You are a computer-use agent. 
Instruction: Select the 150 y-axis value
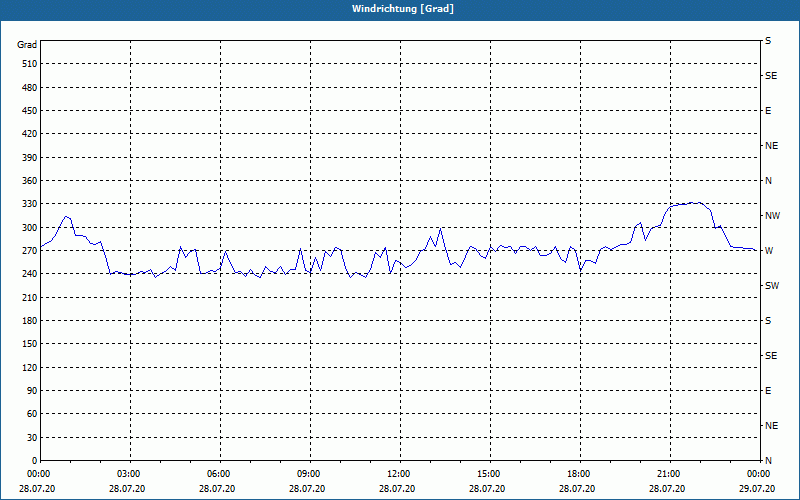[30, 344]
